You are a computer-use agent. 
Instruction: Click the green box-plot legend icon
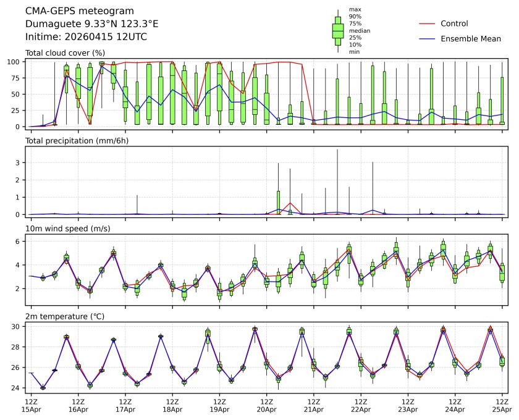(338, 30)
